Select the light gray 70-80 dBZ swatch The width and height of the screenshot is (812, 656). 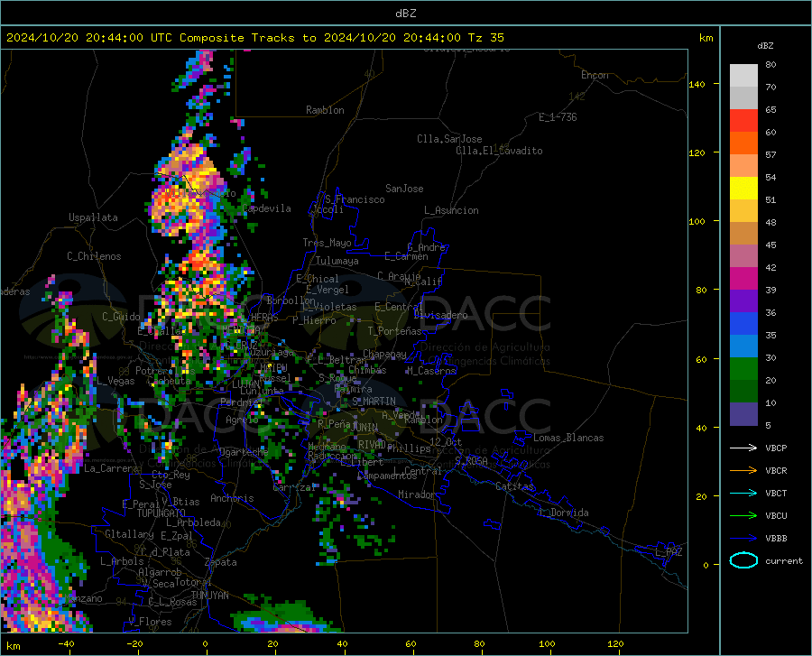tap(743, 75)
